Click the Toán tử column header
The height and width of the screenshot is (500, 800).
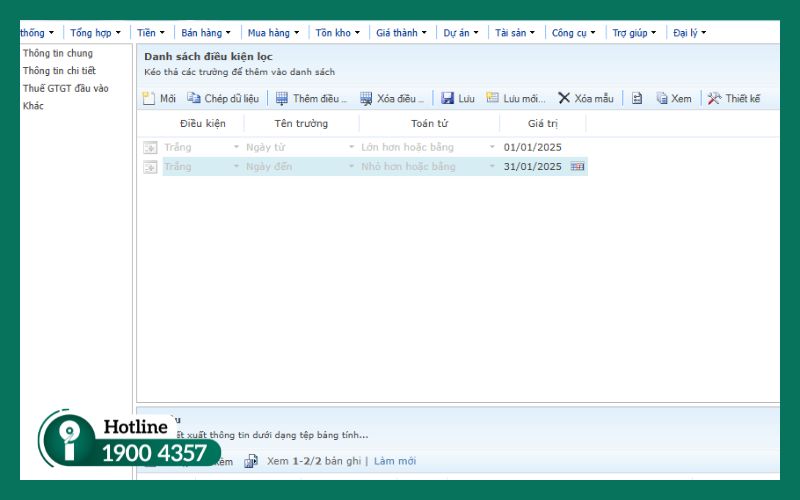[430, 123]
